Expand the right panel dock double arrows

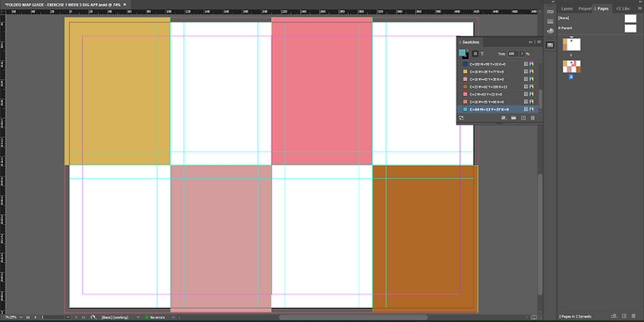pos(640,2)
